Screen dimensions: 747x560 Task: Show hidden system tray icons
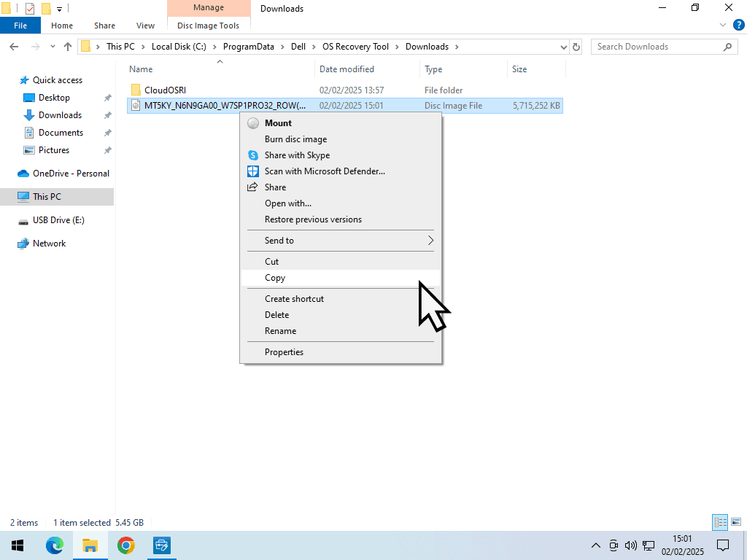pos(596,545)
